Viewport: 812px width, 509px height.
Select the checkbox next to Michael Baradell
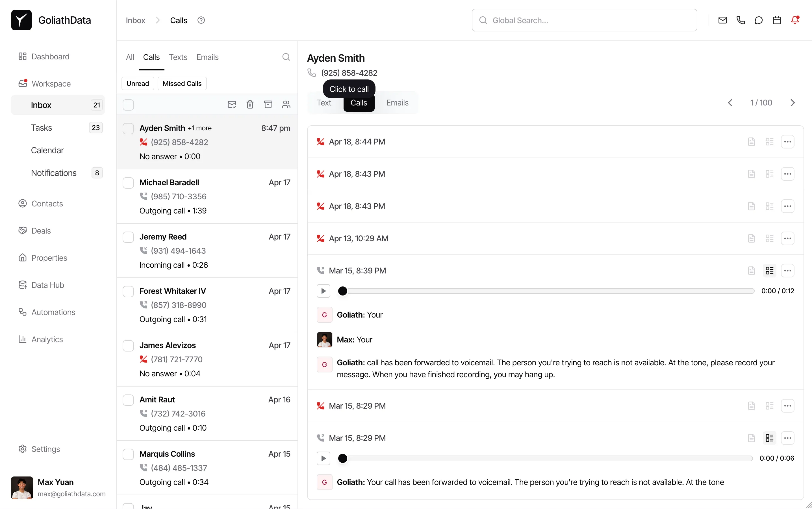[128, 183]
